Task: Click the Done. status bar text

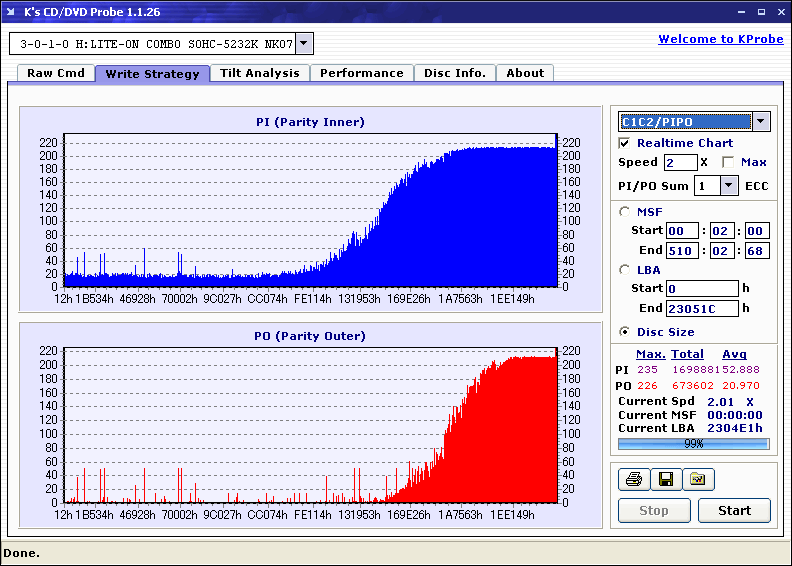Action: [x=21, y=553]
